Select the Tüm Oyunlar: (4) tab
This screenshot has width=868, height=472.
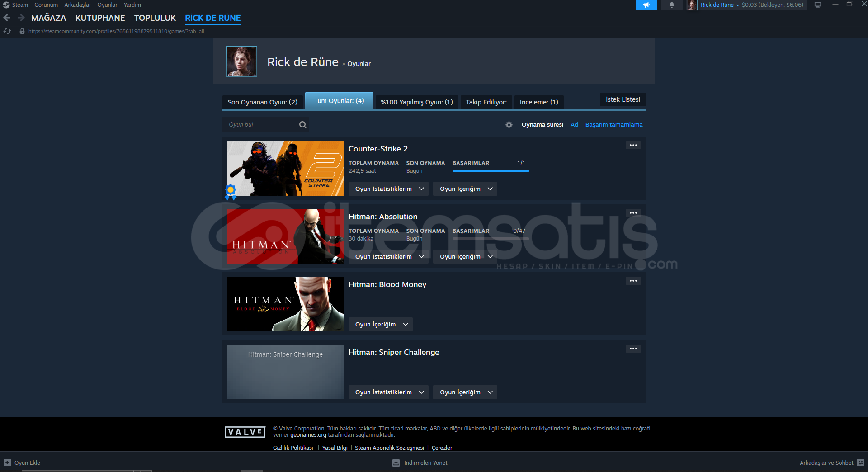pyautogui.click(x=339, y=101)
